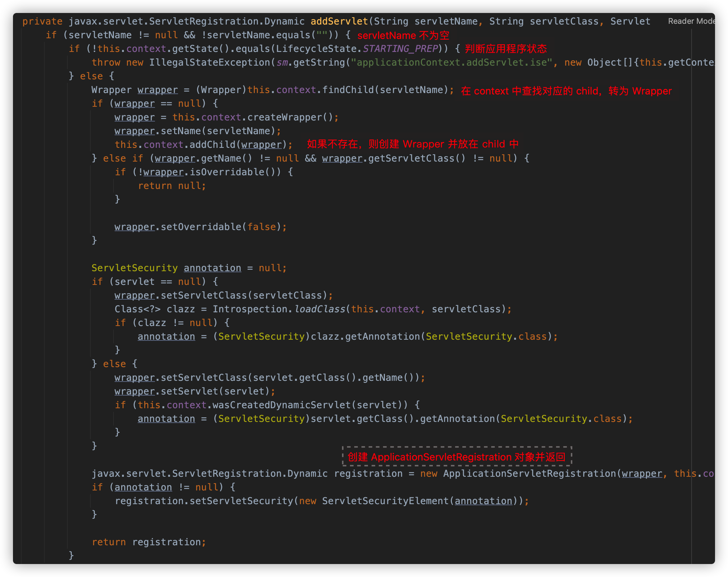This screenshot has height=577, width=728.
Task: Click the addServlet method name
Action: click(x=339, y=21)
